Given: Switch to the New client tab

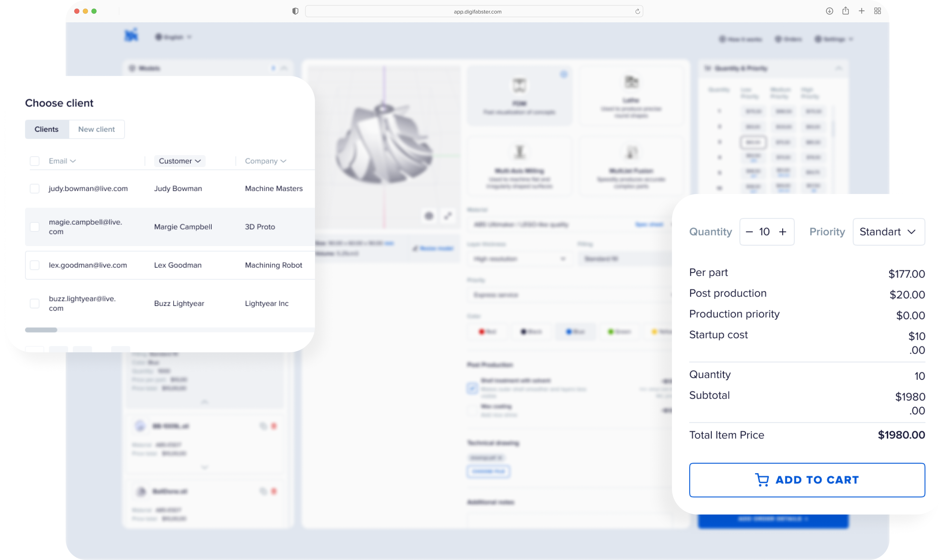Looking at the screenshot, I should [97, 130].
